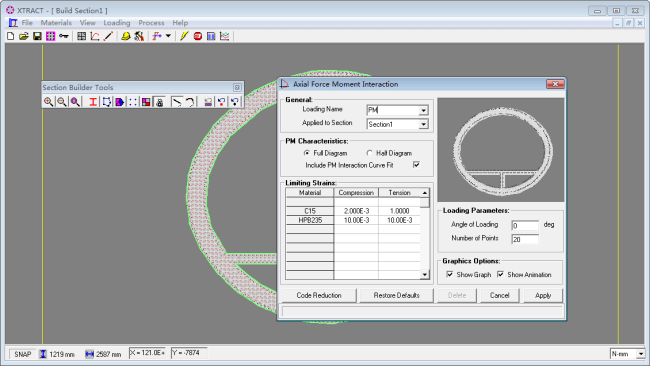650x366 pixels.
Task: Click the red curve graph toolbar icon
Action: coord(95,36)
